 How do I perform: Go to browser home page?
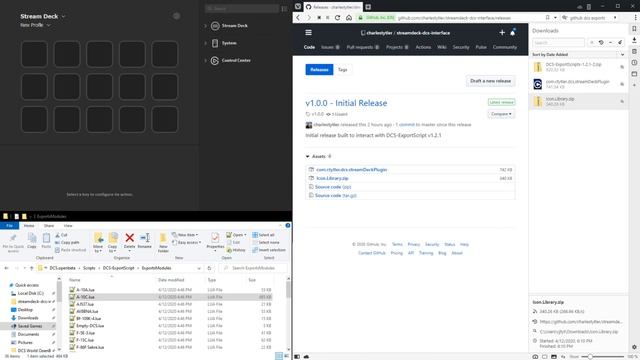[x=349, y=18]
